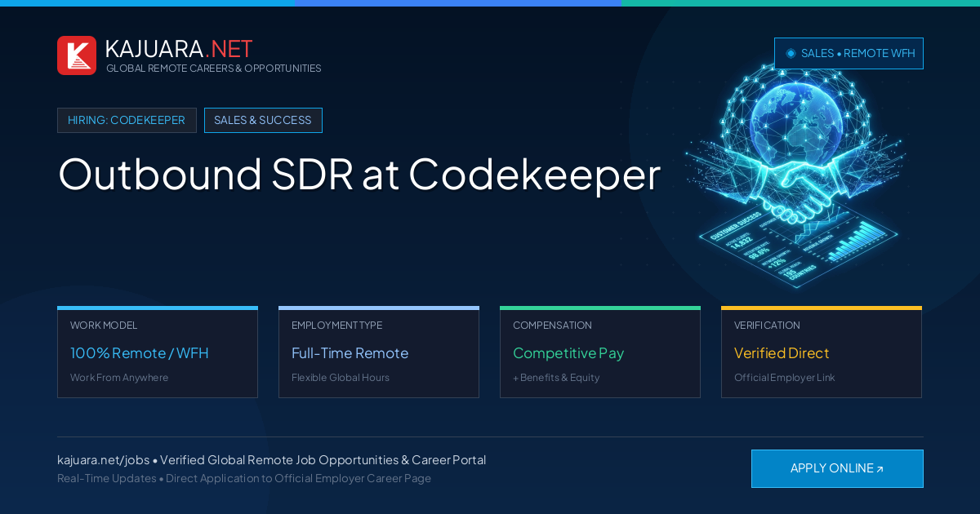
Task: Select the HIRING: CODEKEEPER tag
Action: point(127,120)
